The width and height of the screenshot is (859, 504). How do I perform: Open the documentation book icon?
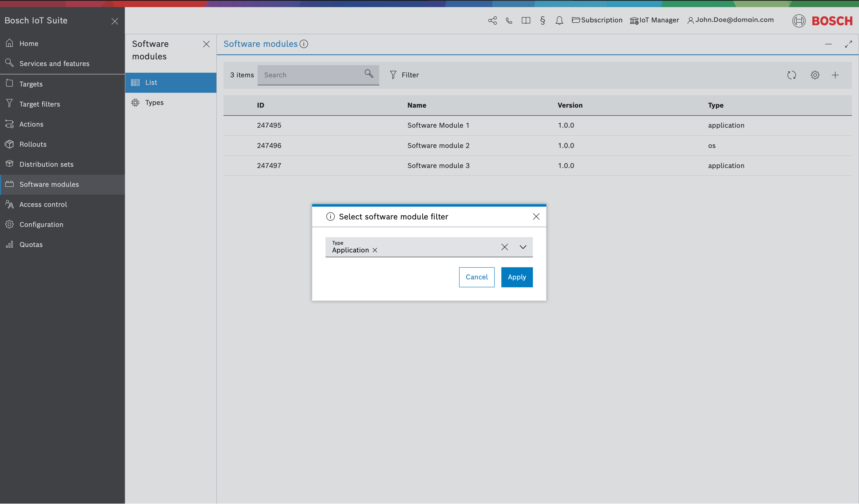526,20
